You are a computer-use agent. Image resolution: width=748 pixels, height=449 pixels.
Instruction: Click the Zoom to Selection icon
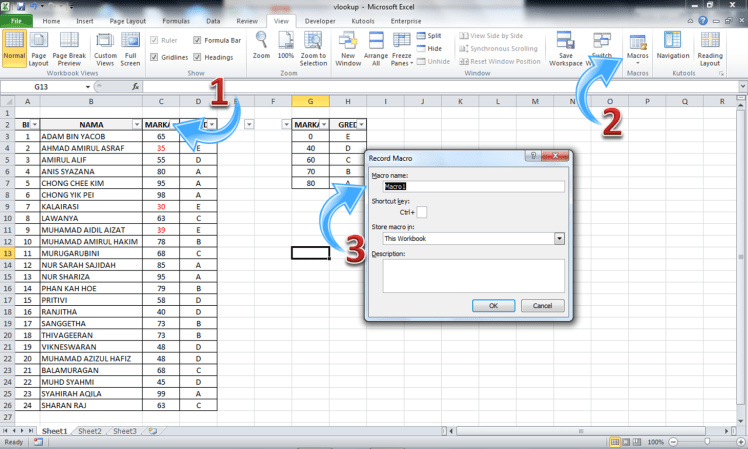(313, 45)
